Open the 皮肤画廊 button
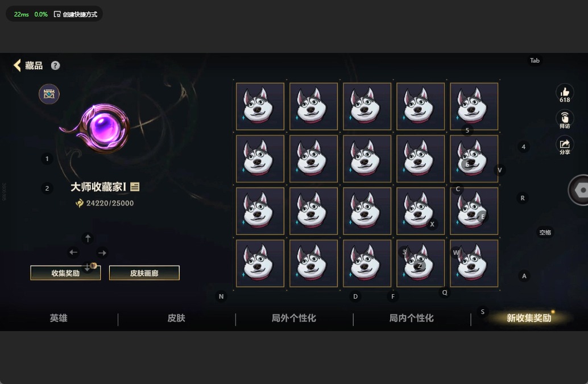The height and width of the screenshot is (384, 588). pos(144,273)
